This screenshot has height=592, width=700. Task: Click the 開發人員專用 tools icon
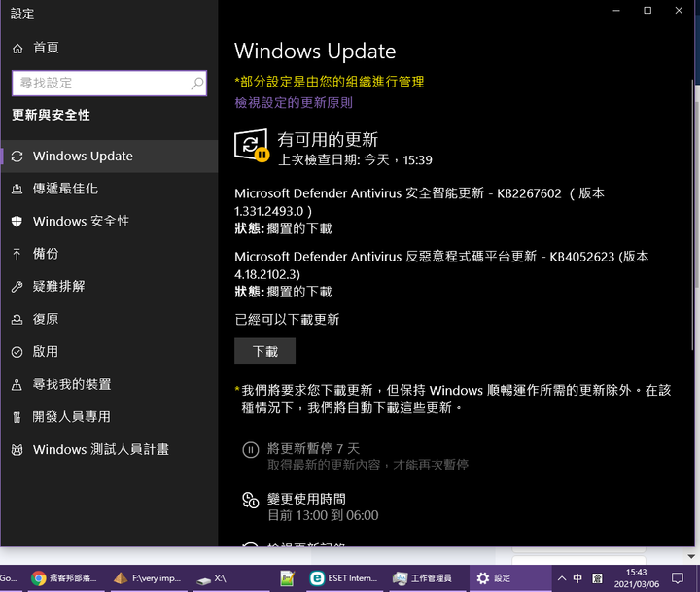[x=17, y=417]
